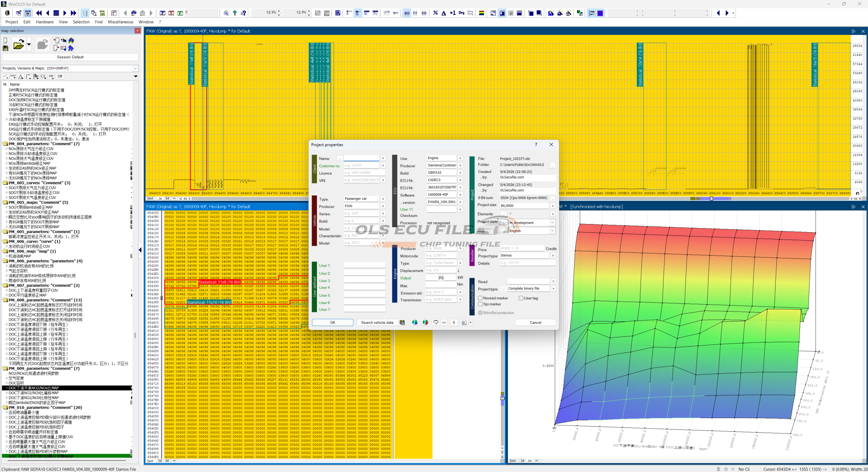Open the Map language dropdown showing English
This screenshot has height=472, width=868.
552,231
